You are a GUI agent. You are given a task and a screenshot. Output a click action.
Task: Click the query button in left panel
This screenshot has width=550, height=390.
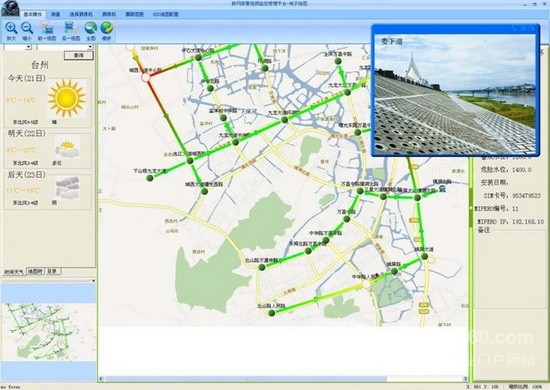[x=79, y=55]
